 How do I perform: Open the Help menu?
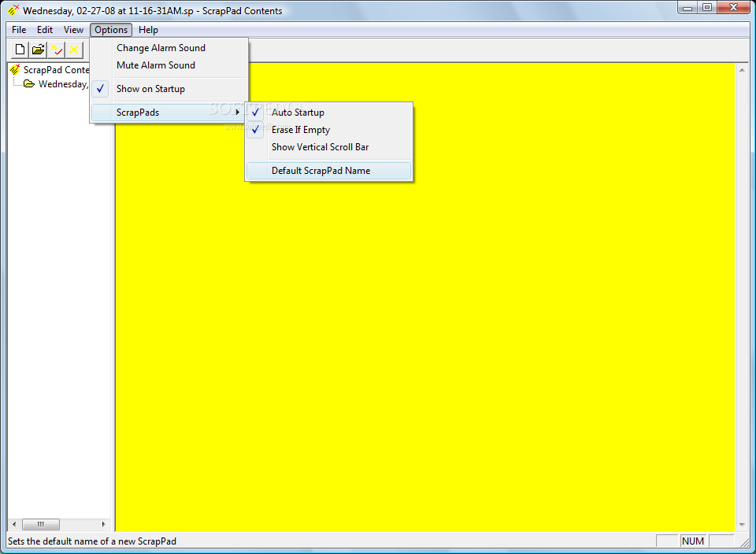(148, 30)
